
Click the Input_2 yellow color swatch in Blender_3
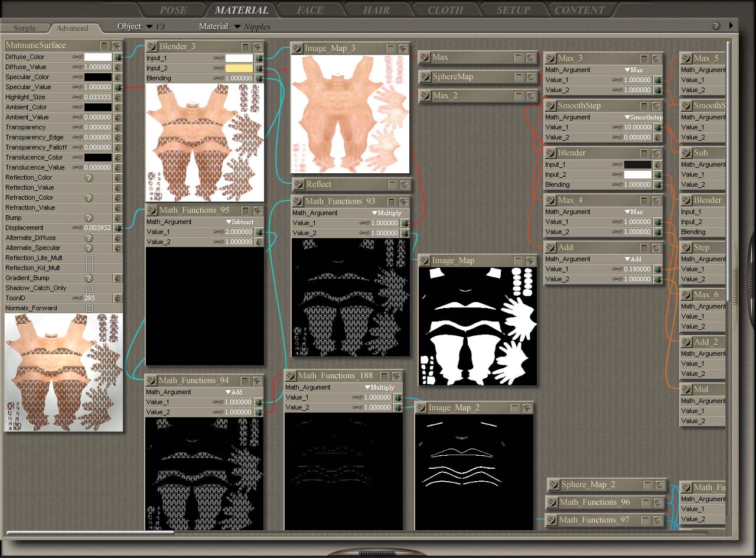tap(239, 68)
